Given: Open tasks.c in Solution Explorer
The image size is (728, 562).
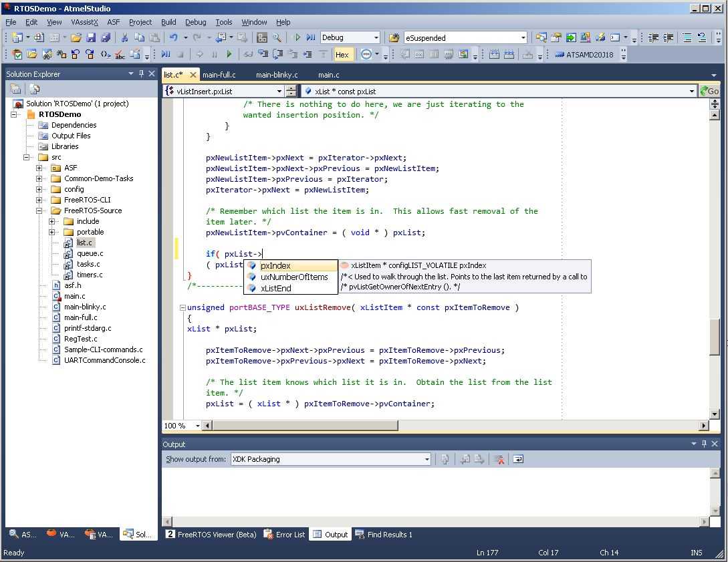Looking at the screenshot, I should pos(88,263).
